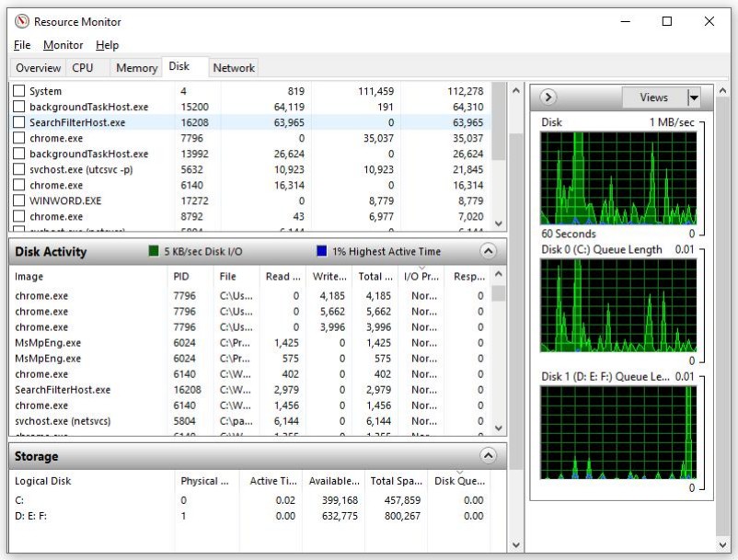Viewport: 738px width, 560px height.
Task: Click Disk Activity list scroll-down arrow
Action: pos(499,429)
